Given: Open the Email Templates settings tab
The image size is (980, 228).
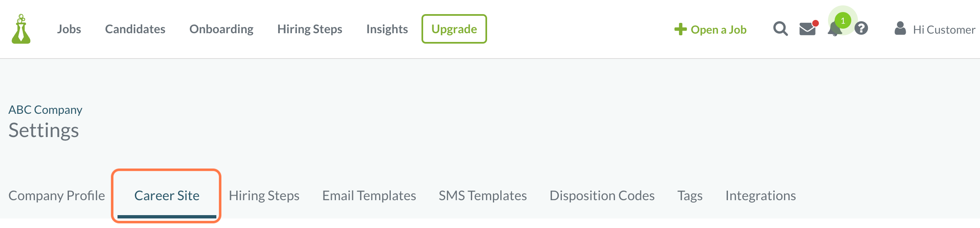Looking at the screenshot, I should click(369, 196).
